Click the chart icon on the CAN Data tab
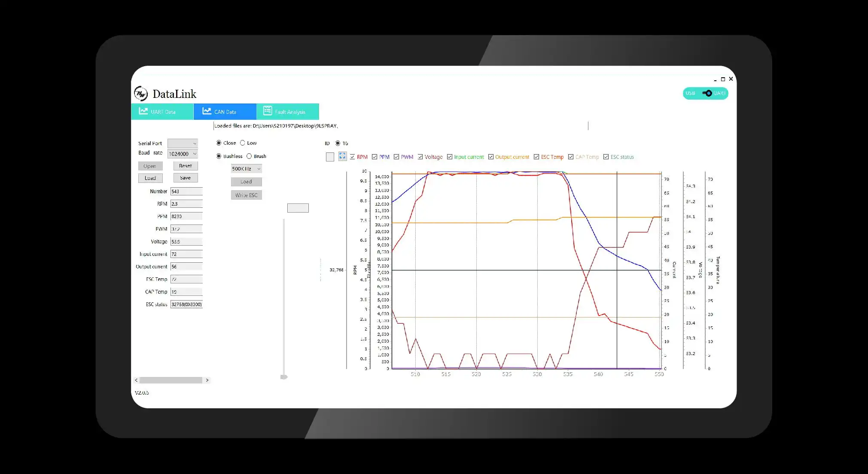Screen dimensions: 868x474 [x=207, y=111]
